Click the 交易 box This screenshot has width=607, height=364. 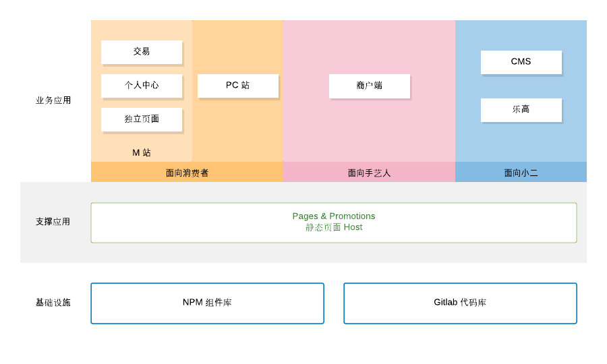coord(142,52)
